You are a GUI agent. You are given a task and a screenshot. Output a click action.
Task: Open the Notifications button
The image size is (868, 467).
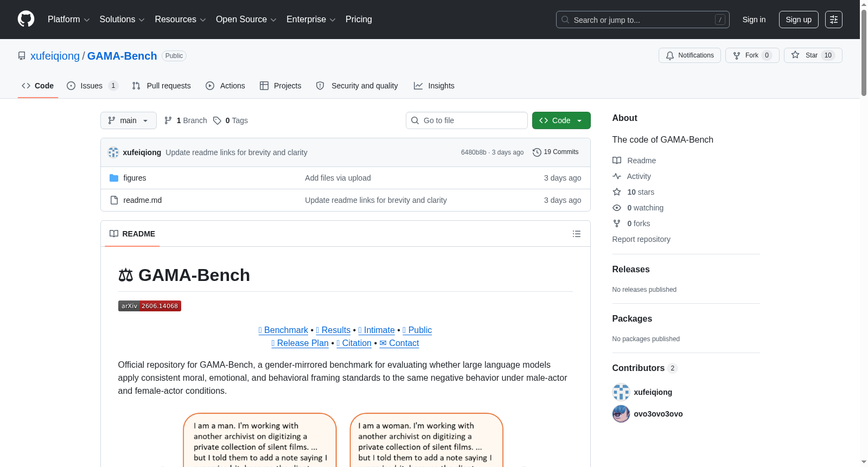690,55
